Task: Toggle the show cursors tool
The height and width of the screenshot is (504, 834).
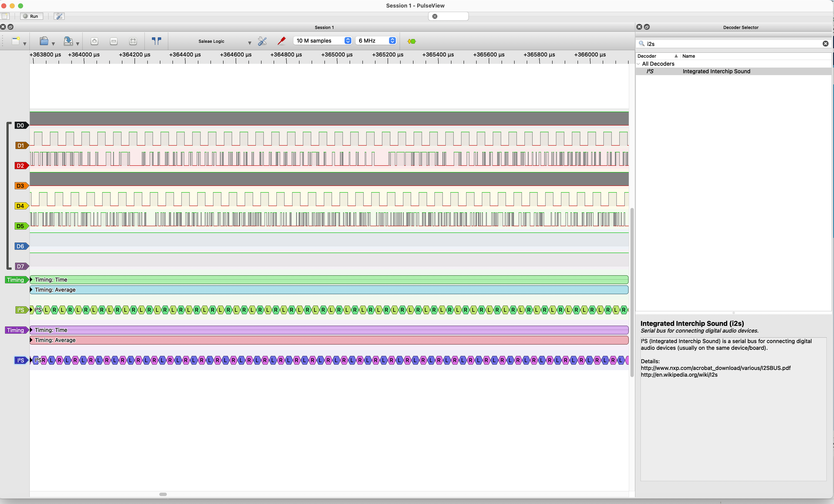Action: (x=156, y=41)
